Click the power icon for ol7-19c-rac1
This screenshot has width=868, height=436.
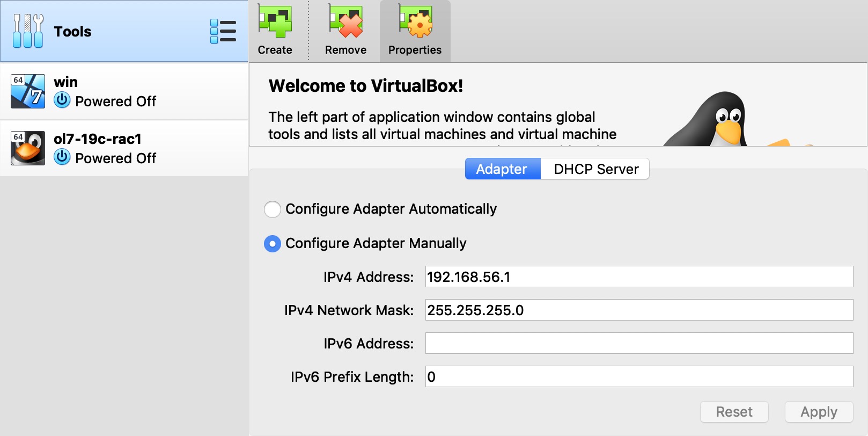pyautogui.click(x=62, y=157)
